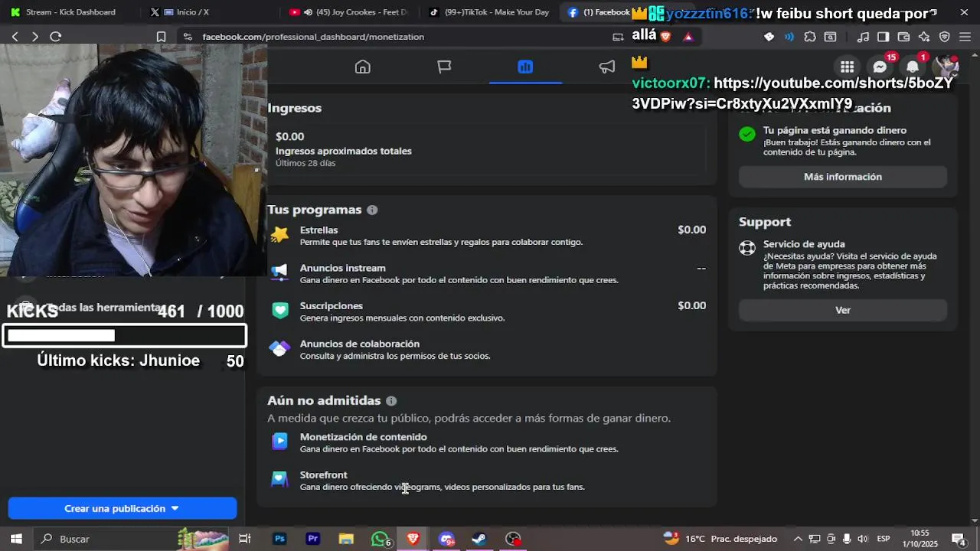Open Brave Shields lion icon
Screen dimensions: 980x551
(x=665, y=37)
